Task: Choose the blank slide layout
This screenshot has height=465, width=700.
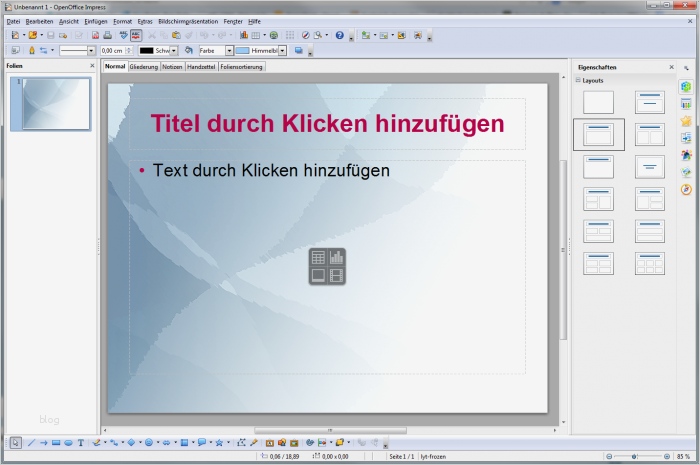Action: point(598,102)
